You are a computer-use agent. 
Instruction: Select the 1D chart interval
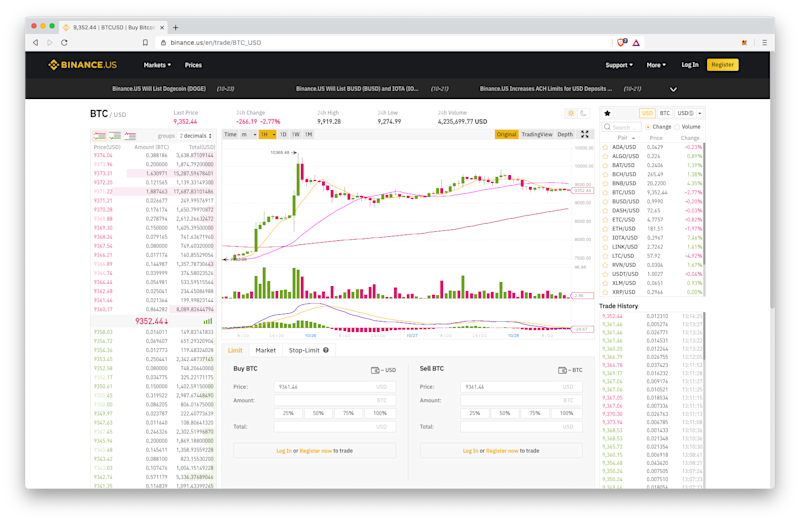pyautogui.click(x=283, y=134)
